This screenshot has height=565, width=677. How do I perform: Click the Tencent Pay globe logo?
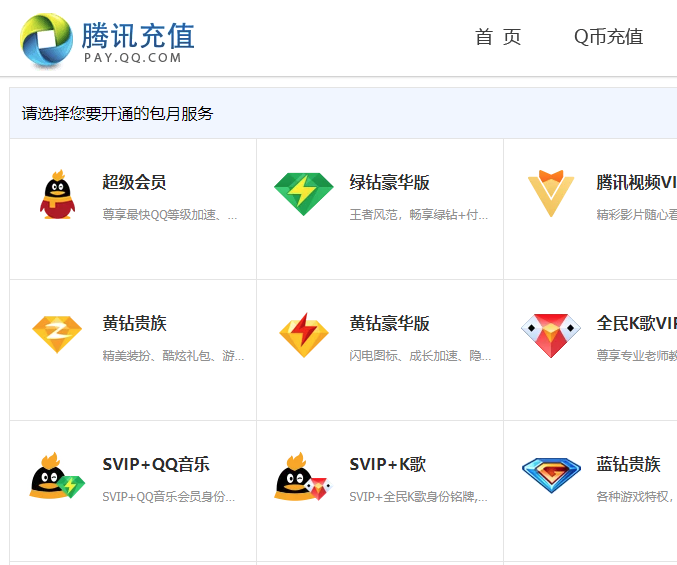pos(47,41)
